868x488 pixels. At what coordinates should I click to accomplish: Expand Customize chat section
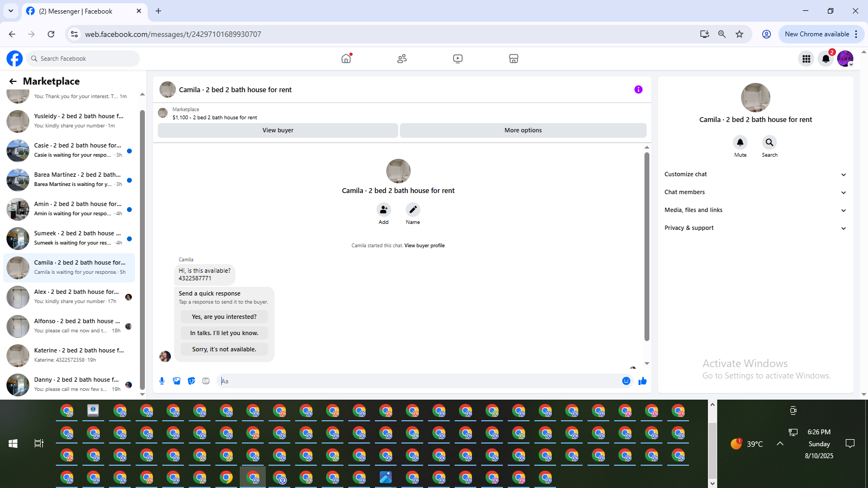pos(755,174)
